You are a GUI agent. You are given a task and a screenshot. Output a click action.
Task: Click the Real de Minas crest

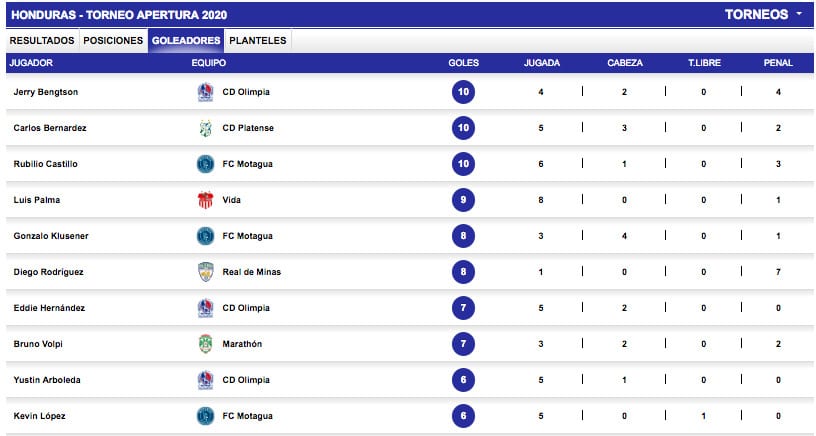tap(206, 272)
